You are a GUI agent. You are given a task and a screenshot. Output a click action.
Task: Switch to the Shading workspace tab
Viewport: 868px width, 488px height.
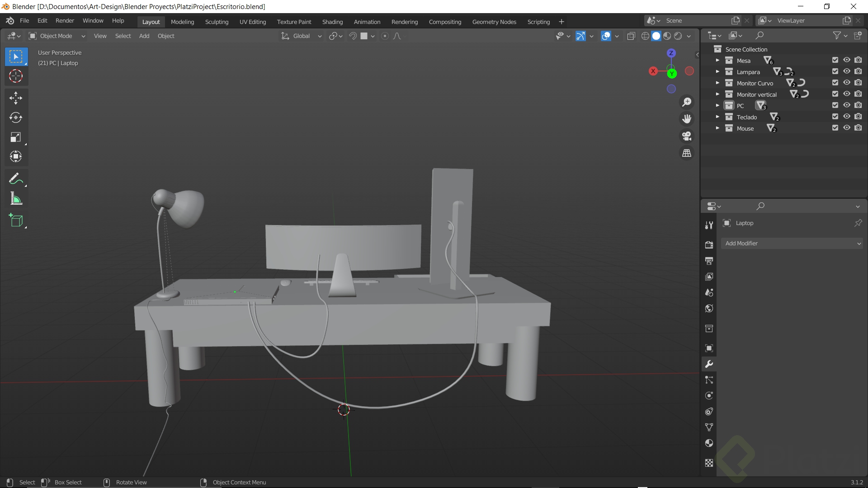point(332,22)
